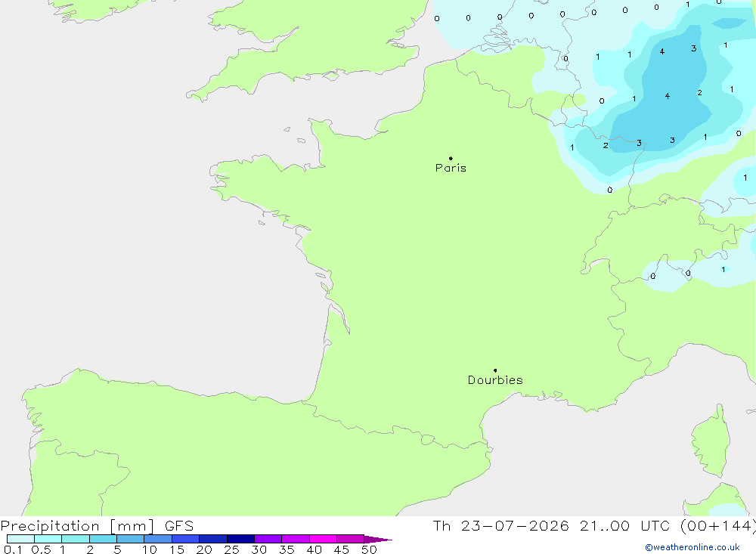Pick the legend swatch between 25 and 30
756x554 pixels.
(240, 539)
